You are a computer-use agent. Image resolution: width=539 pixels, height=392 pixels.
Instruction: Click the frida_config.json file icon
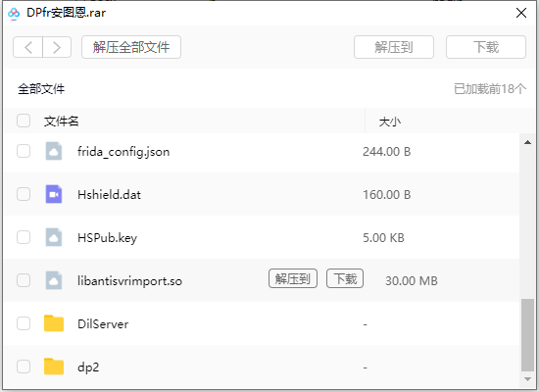coord(54,151)
